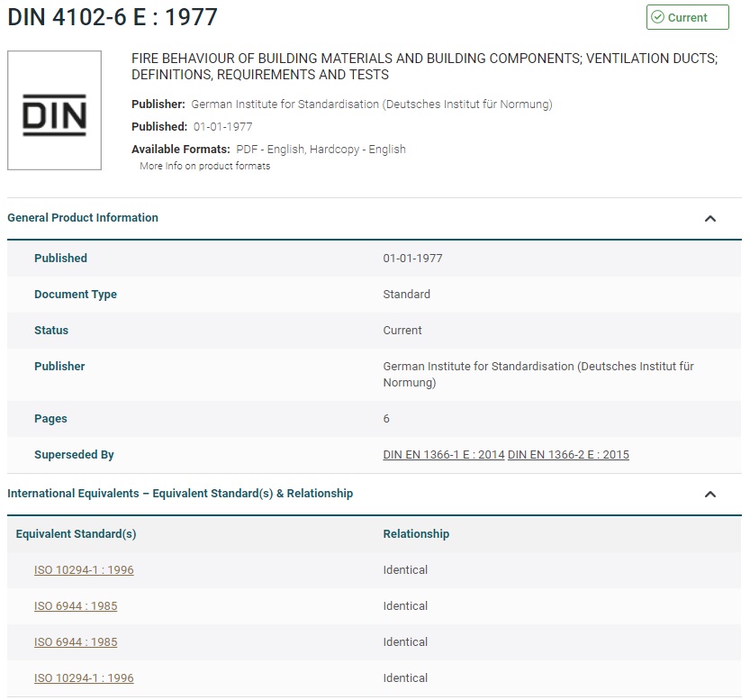The height and width of the screenshot is (700, 750).
Task: Click the Fire Behaviour of Building Materials title
Action: pyautogui.click(x=424, y=67)
